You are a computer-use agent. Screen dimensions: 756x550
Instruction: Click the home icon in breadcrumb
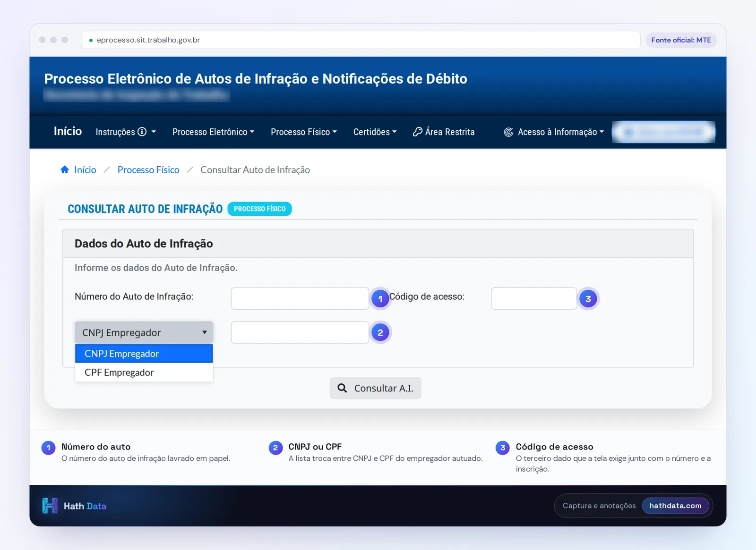click(65, 169)
